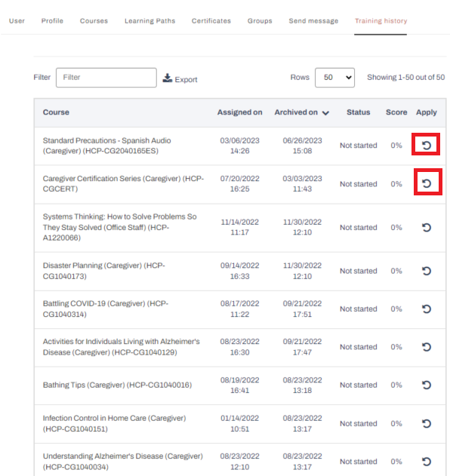The width and height of the screenshot is (450, 476).
Task: Switch to the Groups tab
Action: (x=260, y=21)
